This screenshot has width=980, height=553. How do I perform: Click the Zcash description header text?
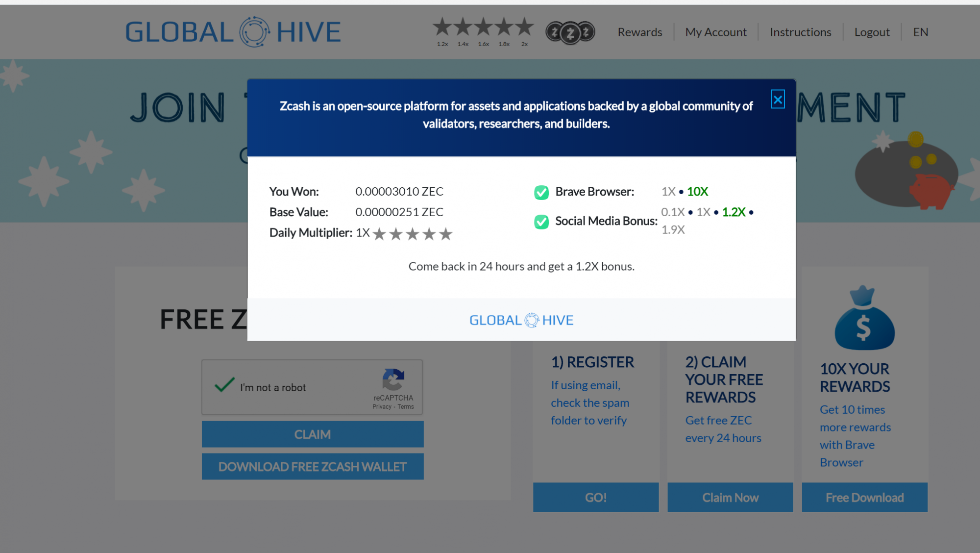point(516,115)
